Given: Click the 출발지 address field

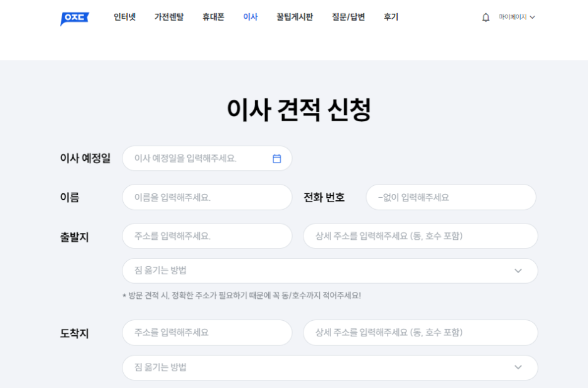Looking at the screenshot, I should (207, 236).
